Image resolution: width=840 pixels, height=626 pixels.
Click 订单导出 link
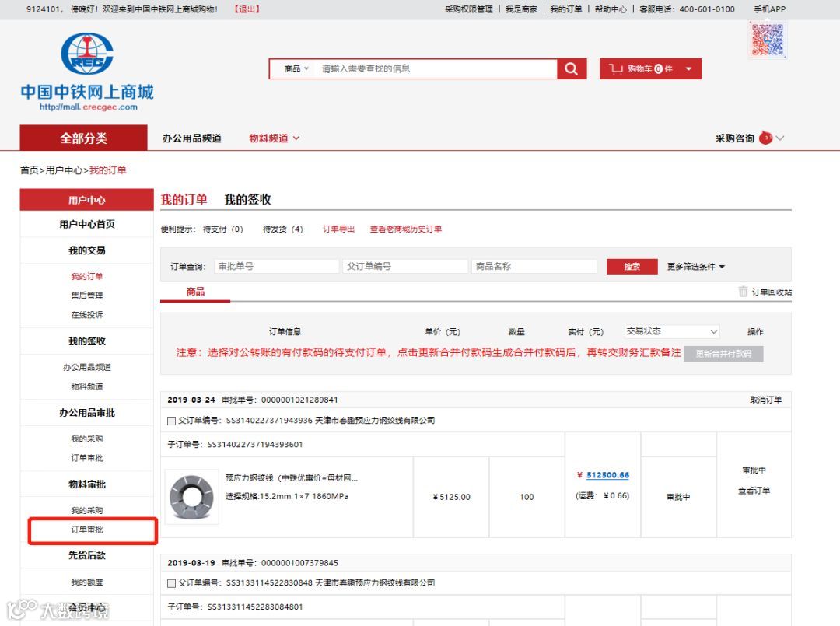click(x=338, y=229)
